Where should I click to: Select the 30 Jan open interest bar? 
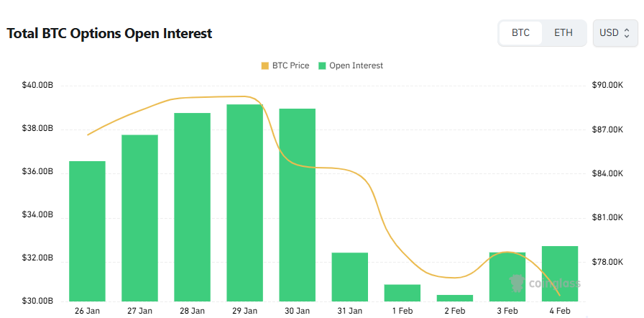297,204
